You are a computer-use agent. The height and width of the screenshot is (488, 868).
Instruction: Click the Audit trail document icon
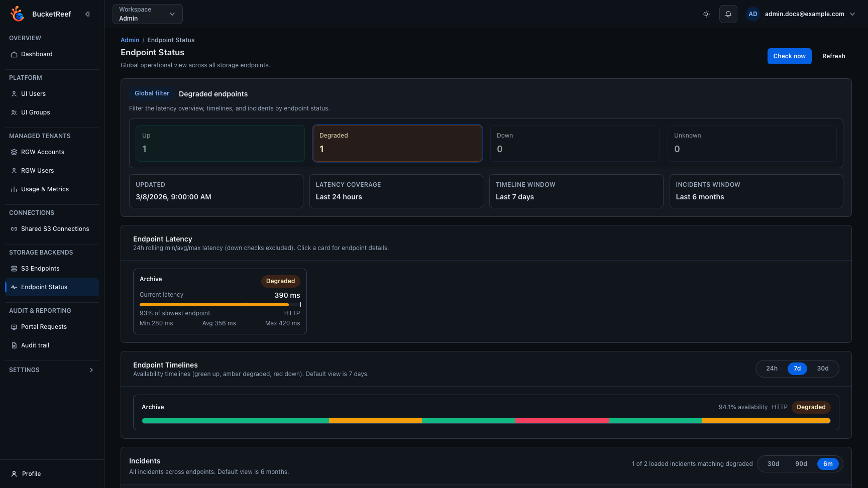tap(14, 345)
